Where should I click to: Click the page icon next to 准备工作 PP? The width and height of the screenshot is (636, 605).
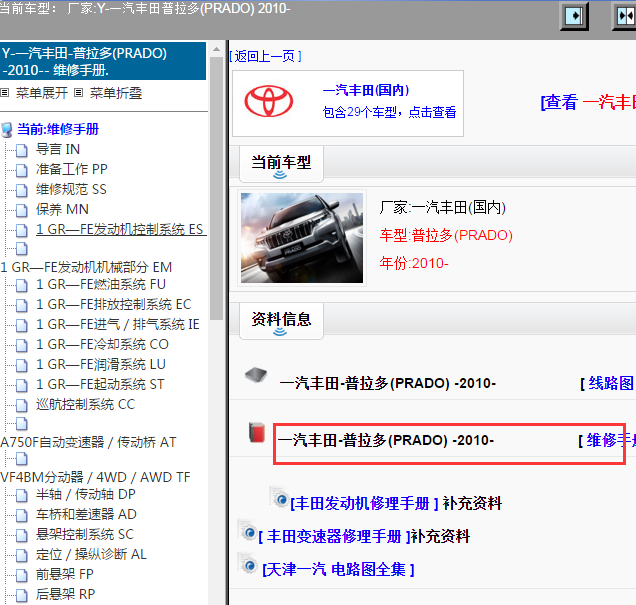point(22,170)
